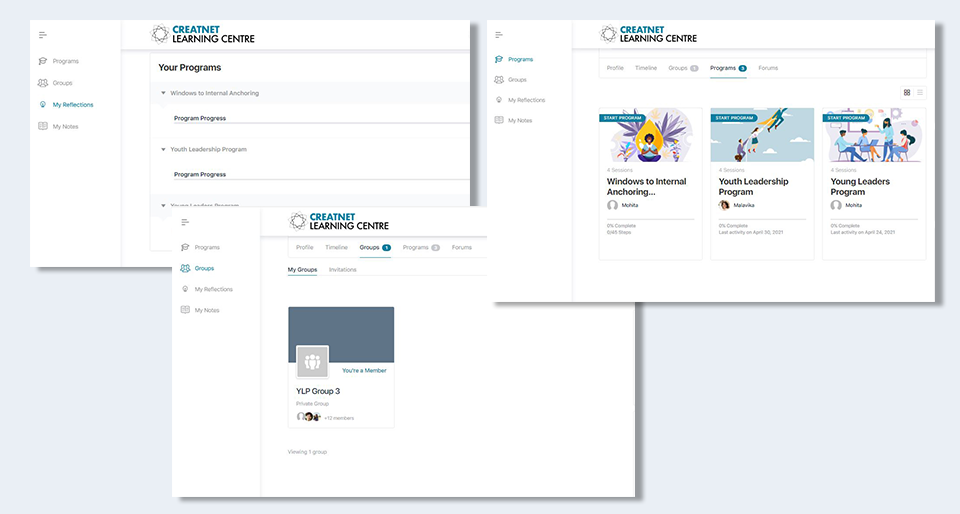Select Programs tab in program cards window

coord(728,68)
